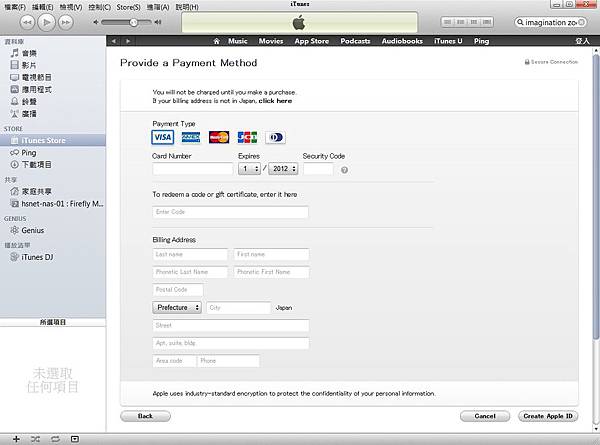This screenshot has width=600, height=445.
Task: Open the Store(S) menu
Action: pos(129,7)
